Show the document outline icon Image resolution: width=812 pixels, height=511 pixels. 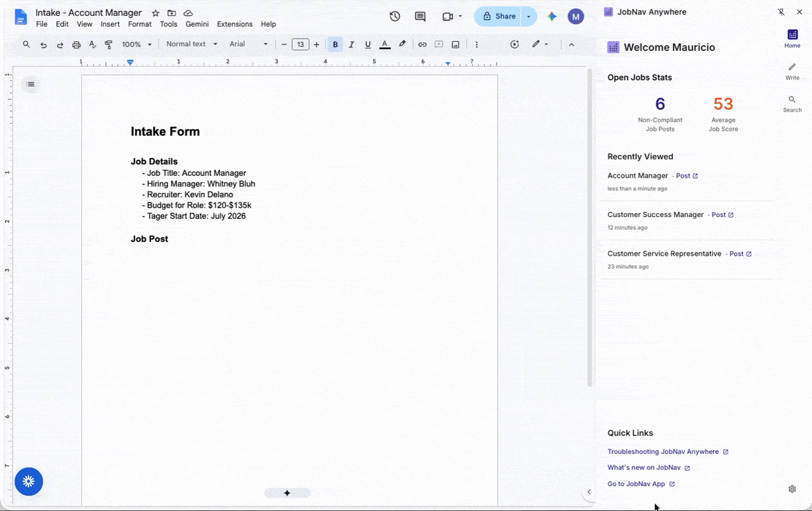(30, 84)
